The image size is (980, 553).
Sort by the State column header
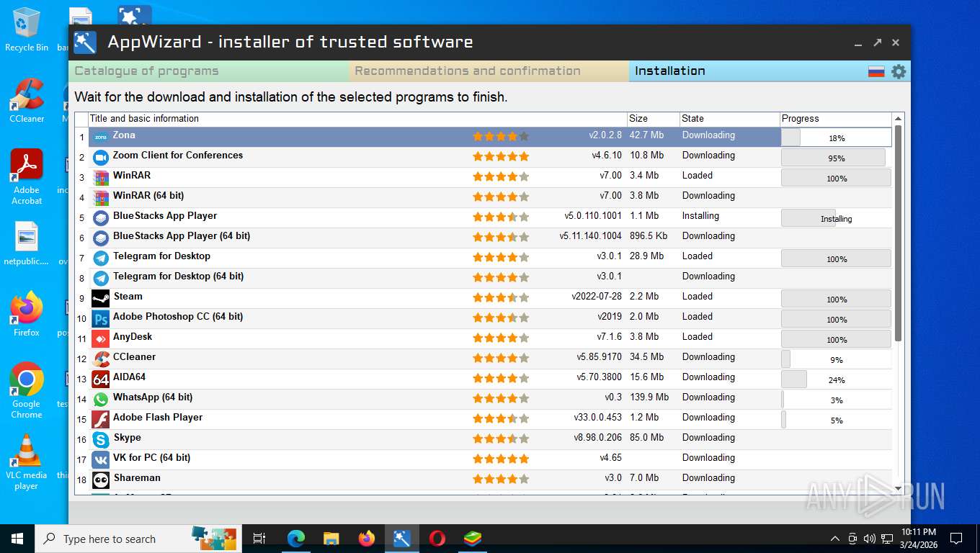tap(729, 119)
